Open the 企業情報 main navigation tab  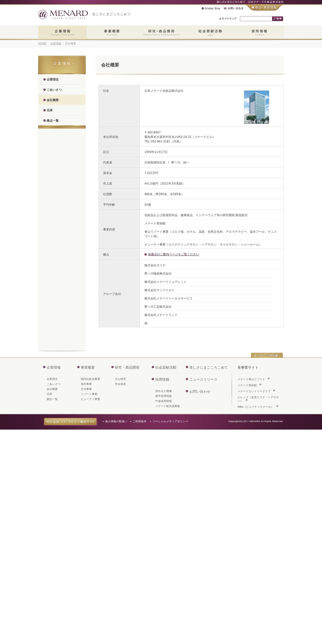tap(62, 32)
